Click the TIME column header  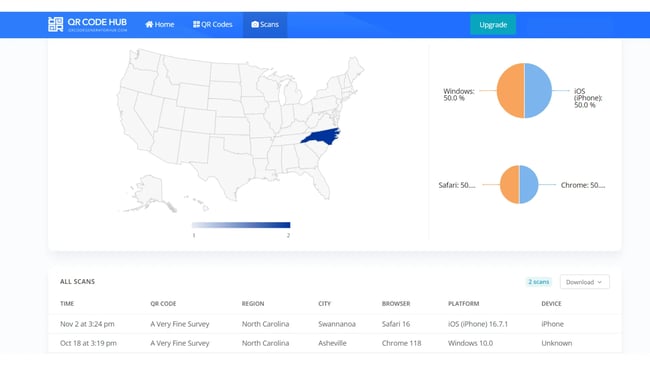click(67, 304)
